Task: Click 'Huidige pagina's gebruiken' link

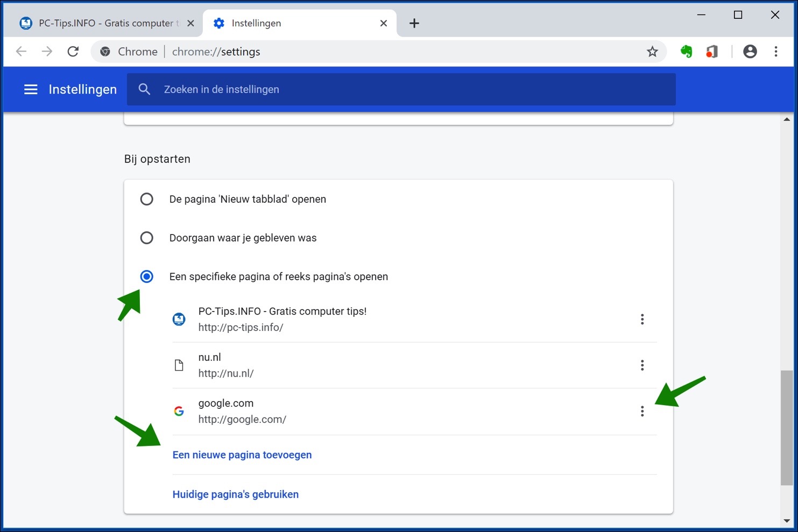Action: [x=236, y=494]
